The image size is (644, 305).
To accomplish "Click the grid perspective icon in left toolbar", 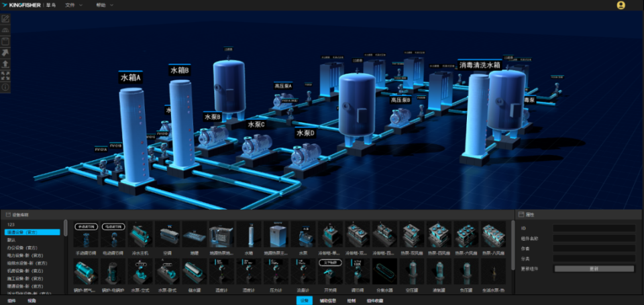I will click(5, 30).
